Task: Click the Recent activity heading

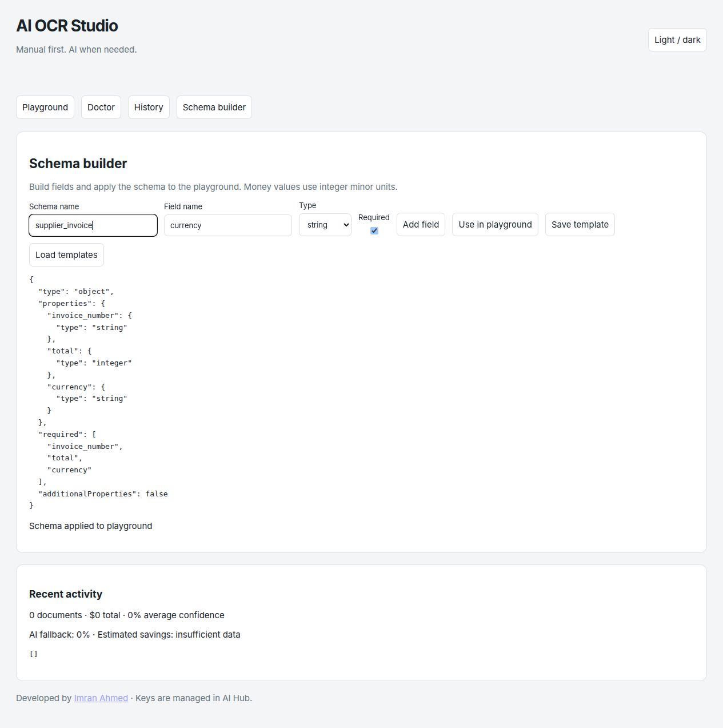Action: 66,594
